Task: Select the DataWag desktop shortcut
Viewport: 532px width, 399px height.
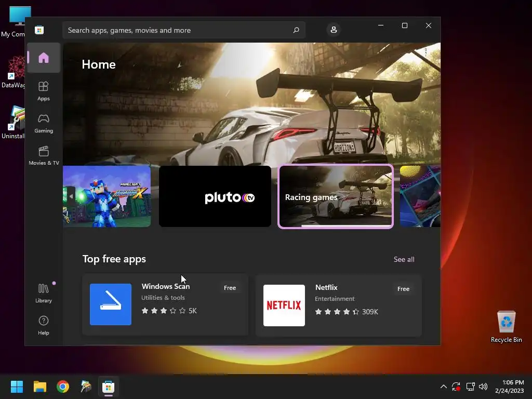Action: (13, 72)
